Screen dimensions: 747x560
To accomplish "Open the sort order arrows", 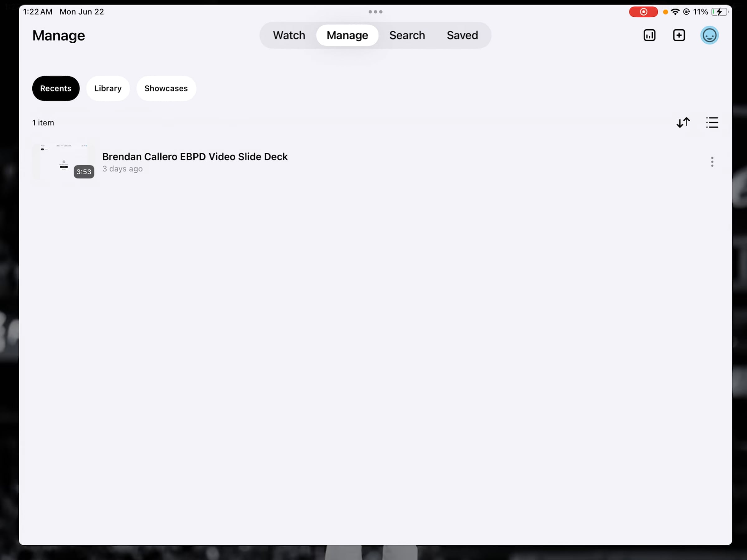I will (683, 123).
